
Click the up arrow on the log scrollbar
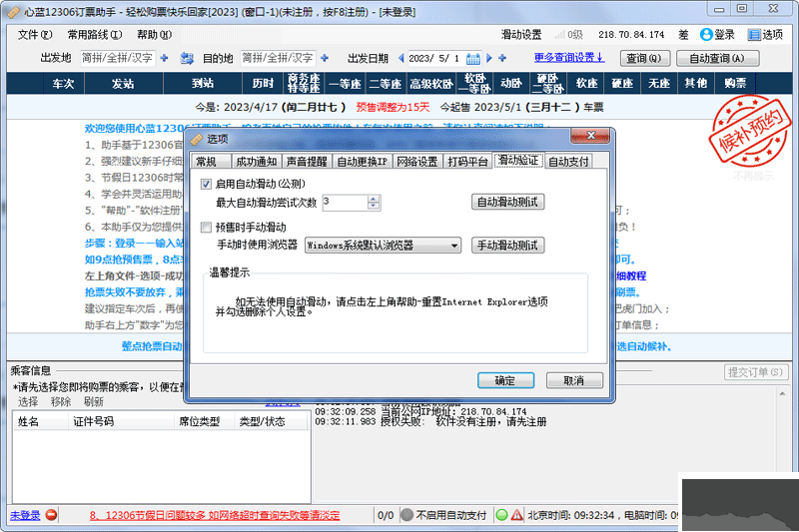click(782, 394)
